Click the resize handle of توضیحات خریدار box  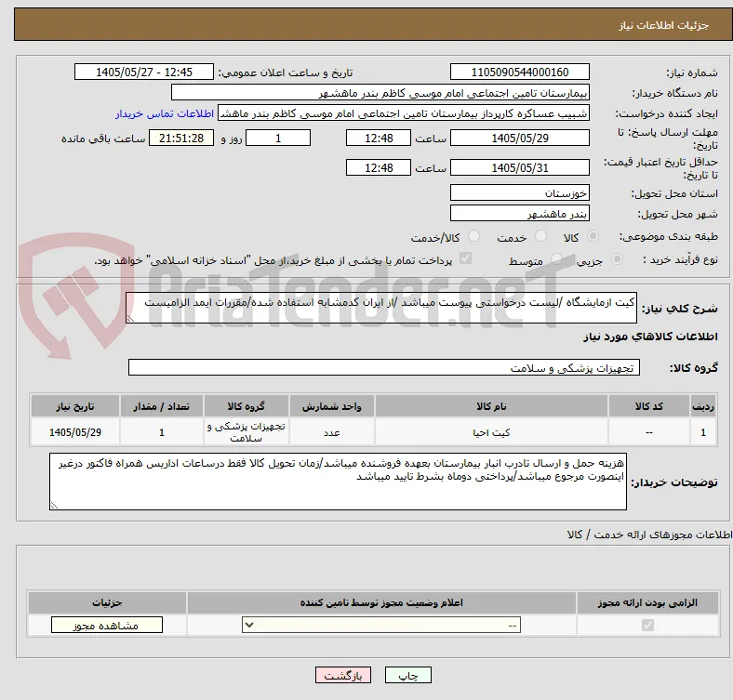point(54,505)
